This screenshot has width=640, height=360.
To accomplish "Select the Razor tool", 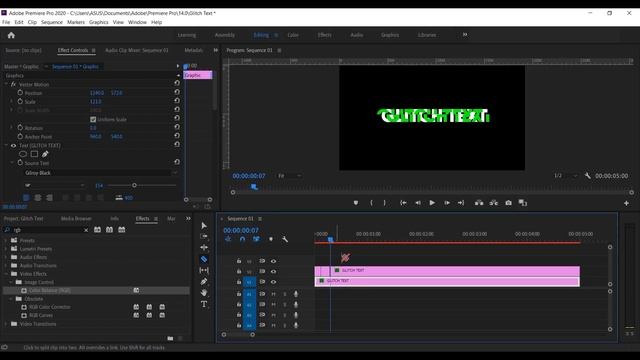I will click(204, 259).
